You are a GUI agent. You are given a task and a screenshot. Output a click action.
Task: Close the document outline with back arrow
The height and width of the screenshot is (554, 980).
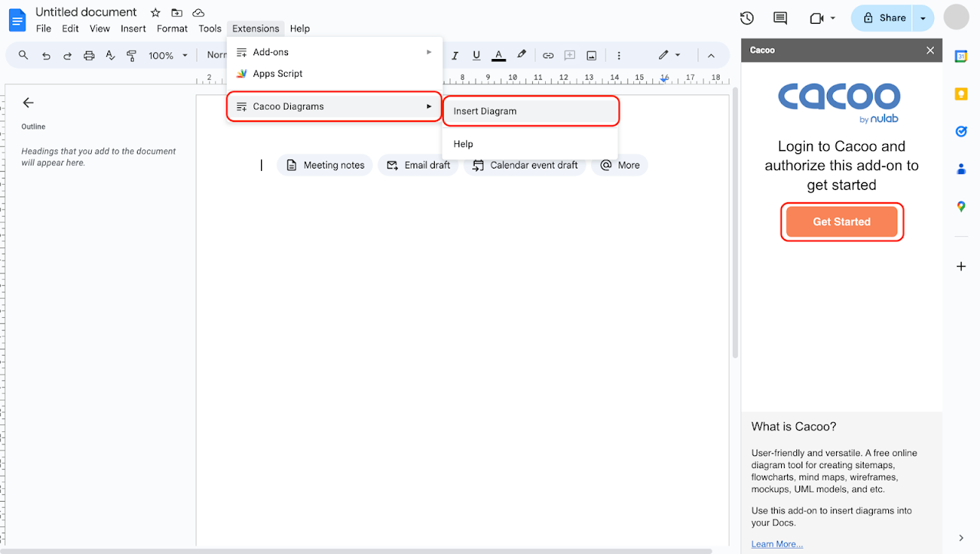(28, 103)
